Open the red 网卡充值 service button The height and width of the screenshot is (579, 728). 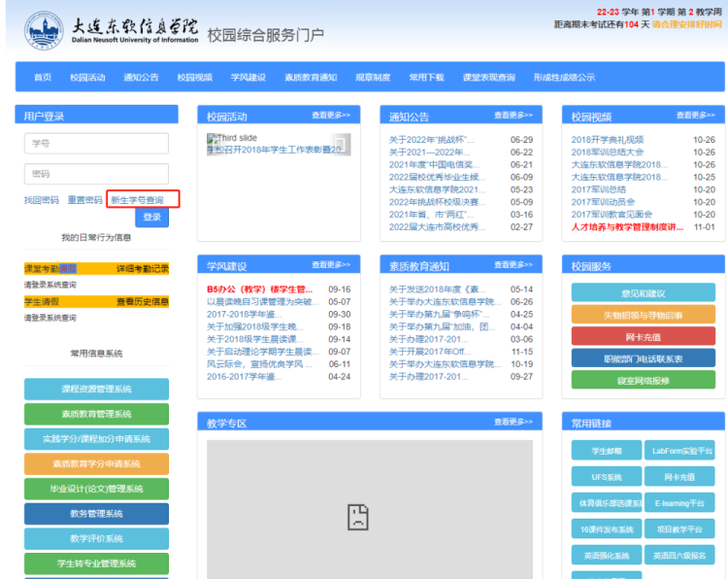[x=643, y=336]
